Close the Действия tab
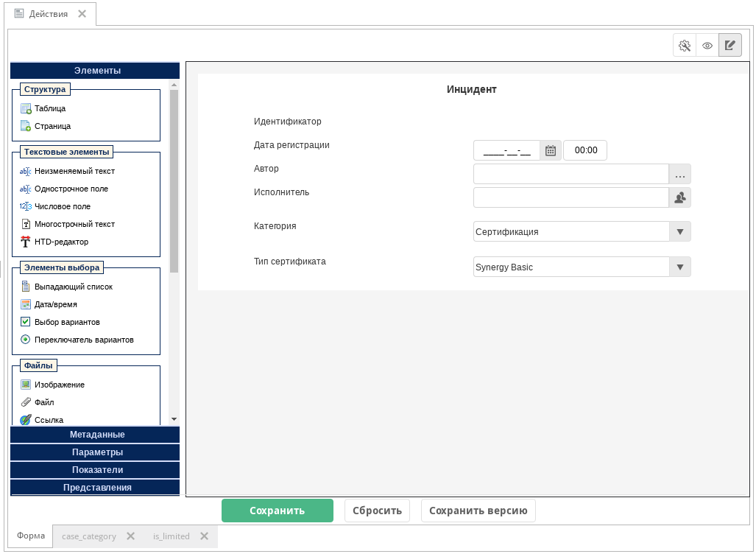 pos(82,14)
